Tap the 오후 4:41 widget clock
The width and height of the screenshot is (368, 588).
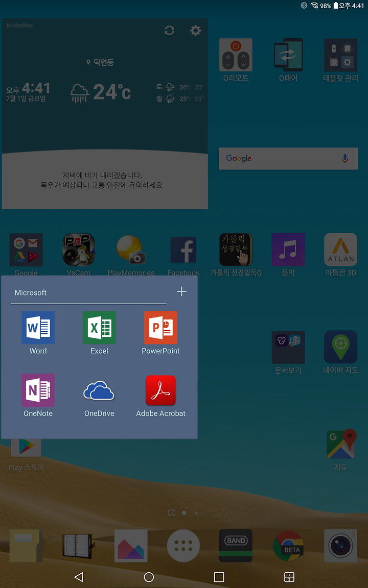(x=28, y=88)
